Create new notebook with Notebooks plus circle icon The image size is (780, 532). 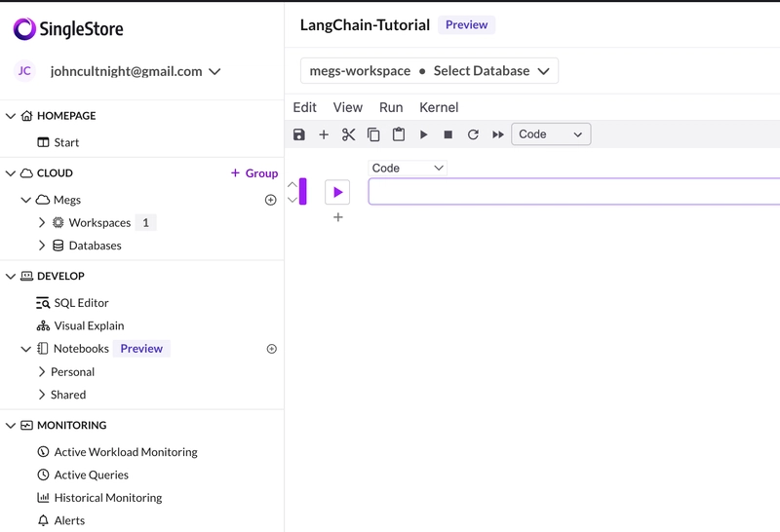click(272, 349)
